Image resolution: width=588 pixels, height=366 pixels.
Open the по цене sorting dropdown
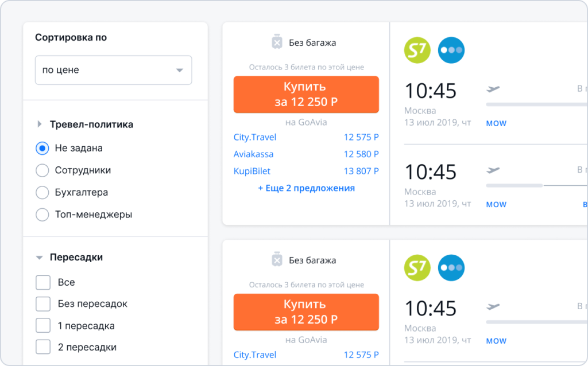[114, 70]
